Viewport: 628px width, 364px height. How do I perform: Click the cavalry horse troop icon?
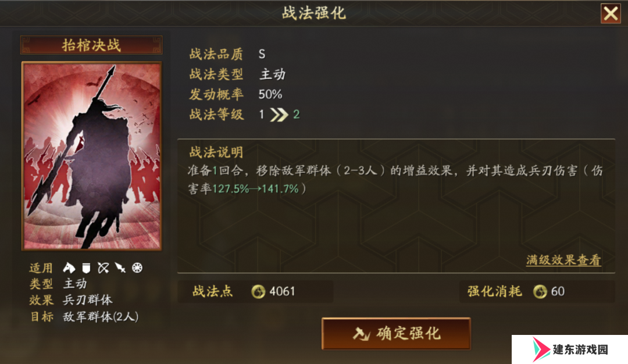(69, 267)
